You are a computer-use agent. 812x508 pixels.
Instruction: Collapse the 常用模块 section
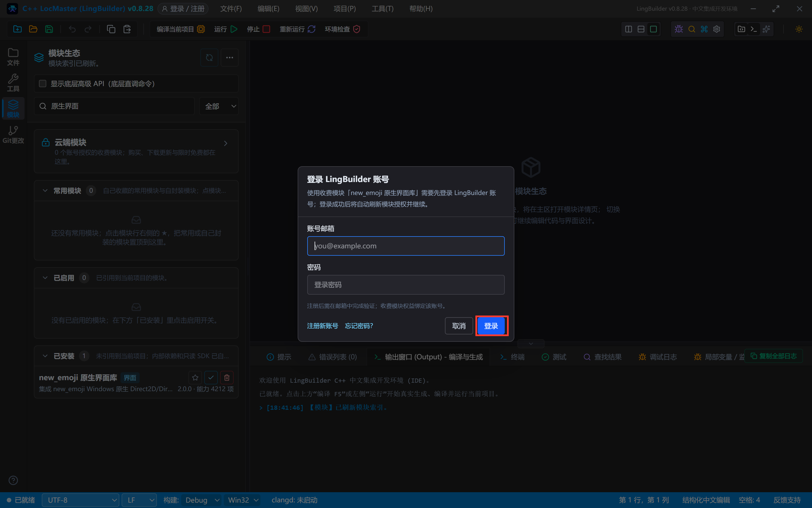click(45, 190)
